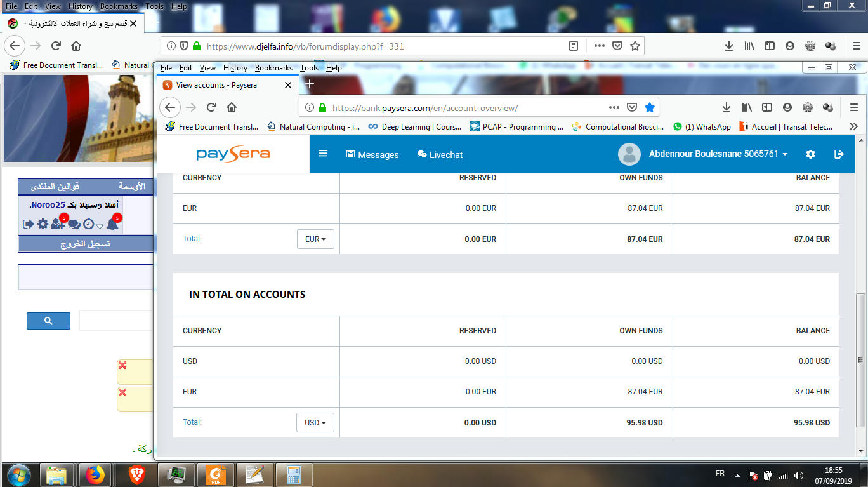Save Paysera page to Pocket
The height and width of the screenshot is (487, 868).
click(631, 107)
